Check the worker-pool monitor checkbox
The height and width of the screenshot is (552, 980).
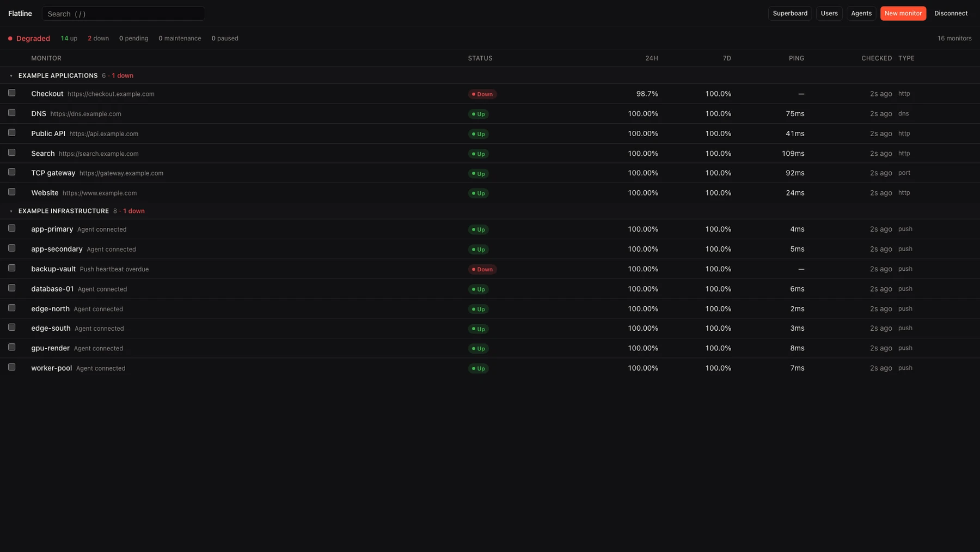click(x=11, y=367)
